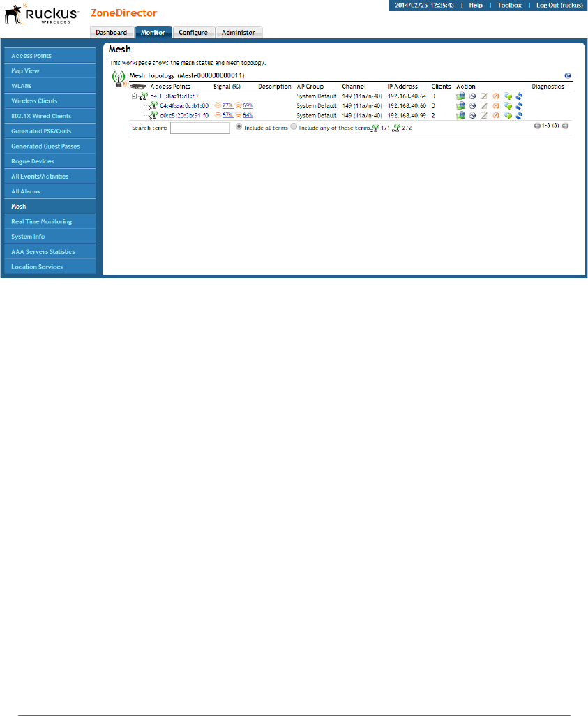
Task: Open Real Time Monitoring sidebar item
Action: (x=50, y=221)
